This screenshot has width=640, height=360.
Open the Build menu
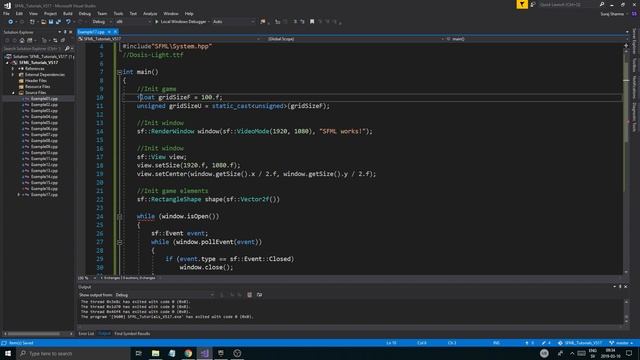click(68, 13)
